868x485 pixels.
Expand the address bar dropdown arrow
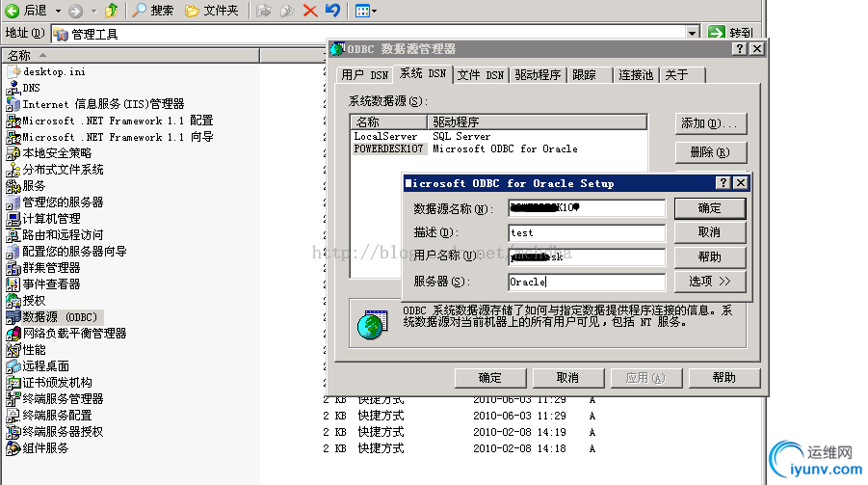(x=692, y=33)
